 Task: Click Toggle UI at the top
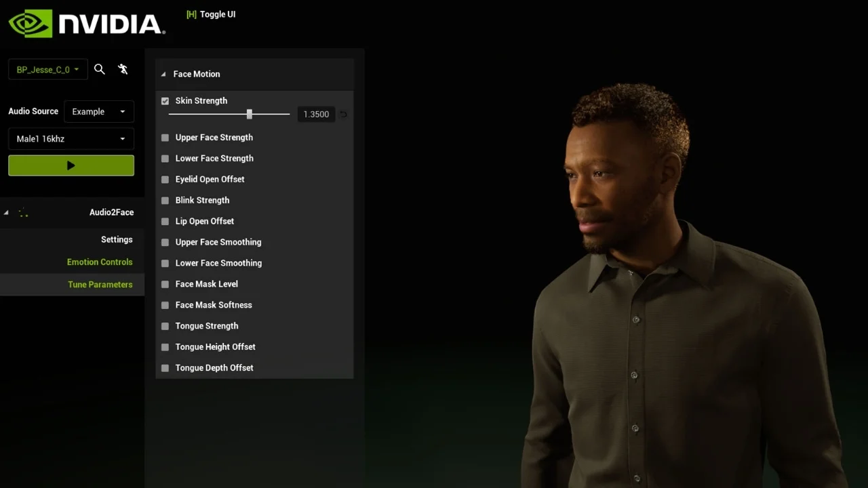[x=217, y=14]
